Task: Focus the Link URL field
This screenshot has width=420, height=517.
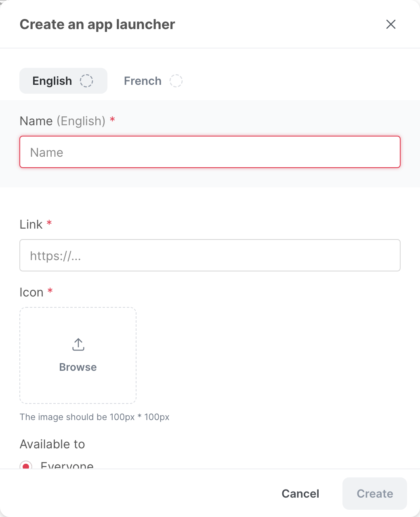Action: point(210,255)
